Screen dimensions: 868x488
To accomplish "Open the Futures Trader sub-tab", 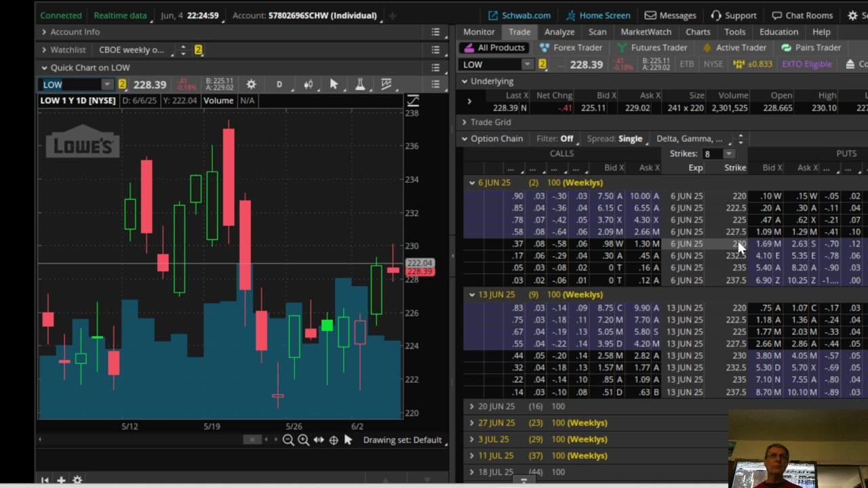I will pyautogui.click(x=652, y=47).
